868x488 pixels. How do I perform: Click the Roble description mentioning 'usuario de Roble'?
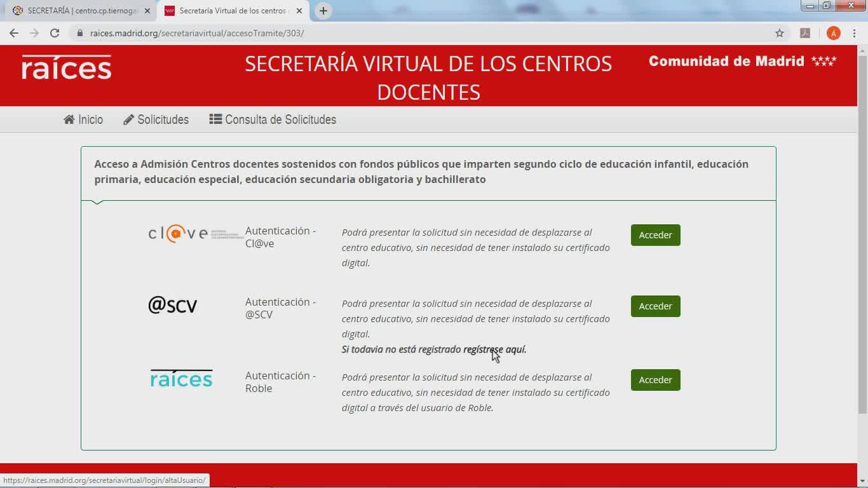click(475, 392)
